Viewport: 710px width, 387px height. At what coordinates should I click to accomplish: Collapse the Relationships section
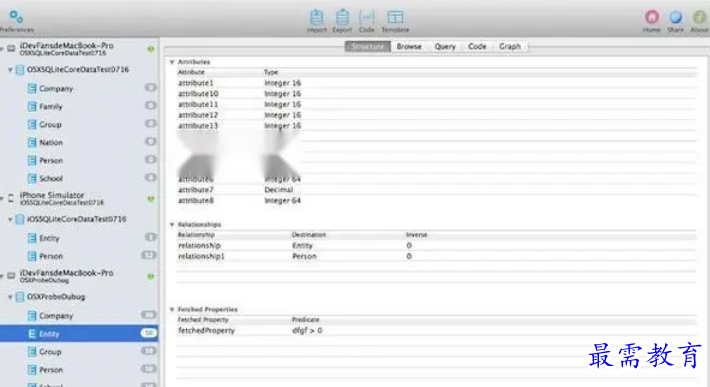tap(172, 225)
